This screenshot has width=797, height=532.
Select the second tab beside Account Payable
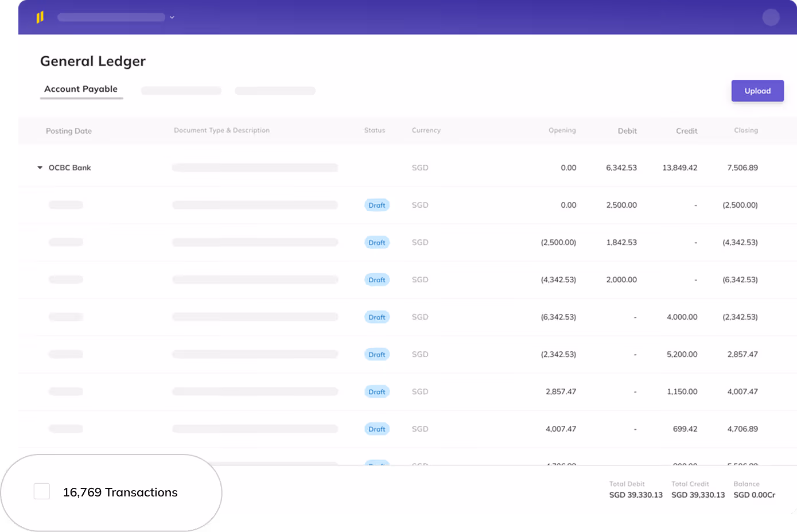[x=181, y=91]
